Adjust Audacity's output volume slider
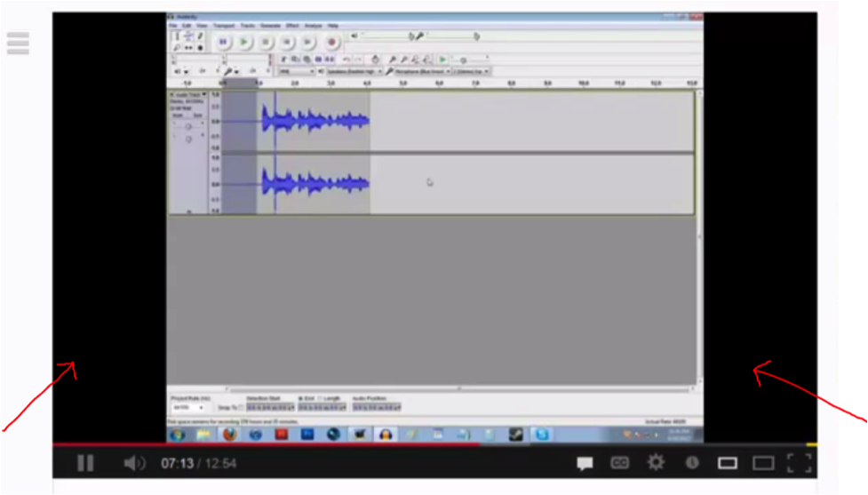 pos(386,36)
